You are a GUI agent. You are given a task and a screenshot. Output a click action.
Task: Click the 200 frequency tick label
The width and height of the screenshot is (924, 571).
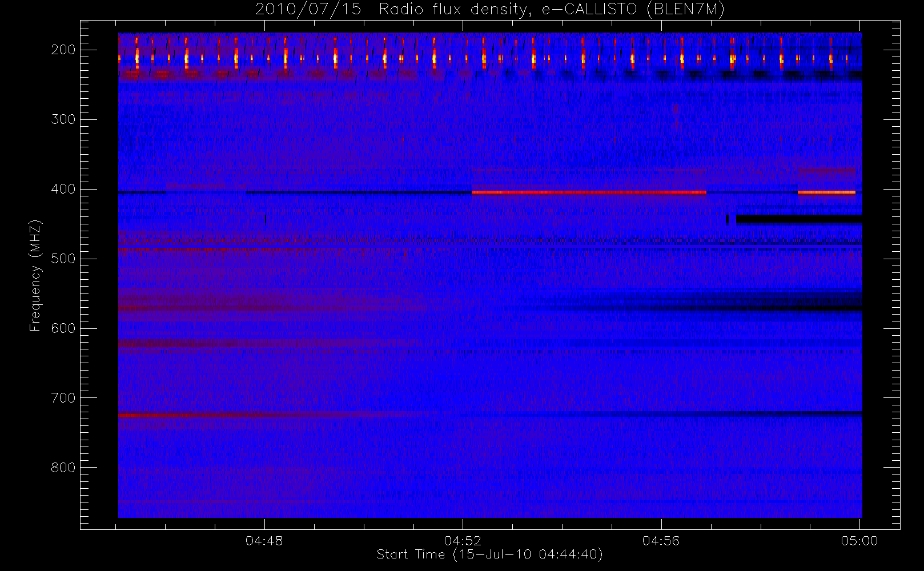click(63, 50)
